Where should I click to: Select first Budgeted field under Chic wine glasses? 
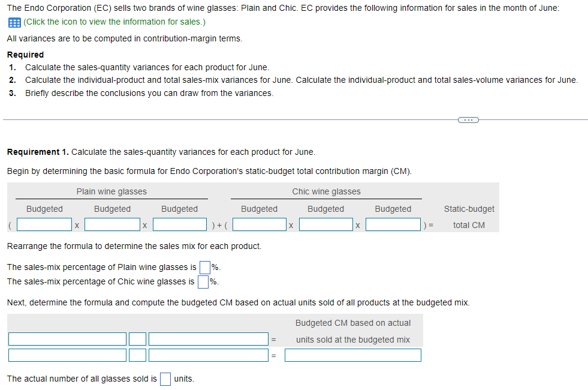click(x=260, y=224)
